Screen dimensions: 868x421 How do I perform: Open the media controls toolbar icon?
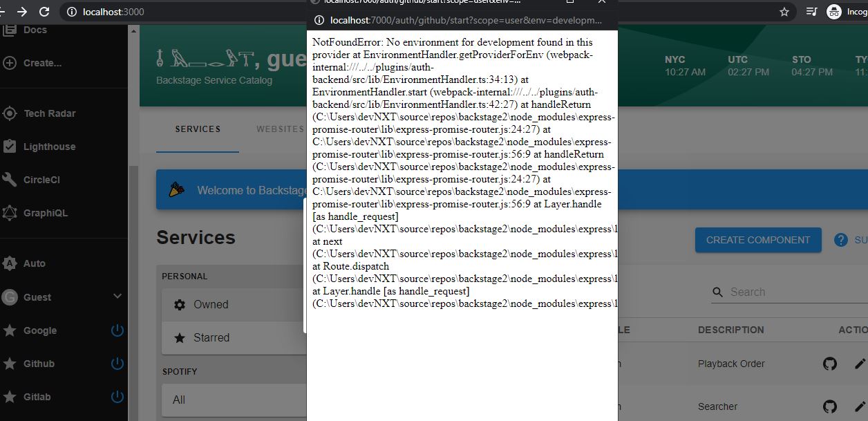812,12
